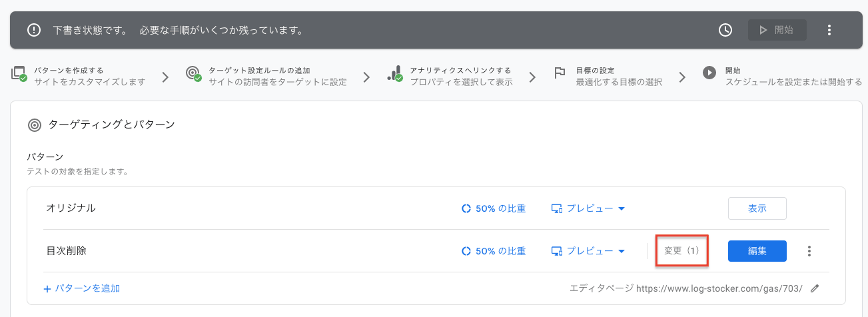The image size is (868, 317).
Task: Click the schedule clock icon in banner
Action: [725, 30]
